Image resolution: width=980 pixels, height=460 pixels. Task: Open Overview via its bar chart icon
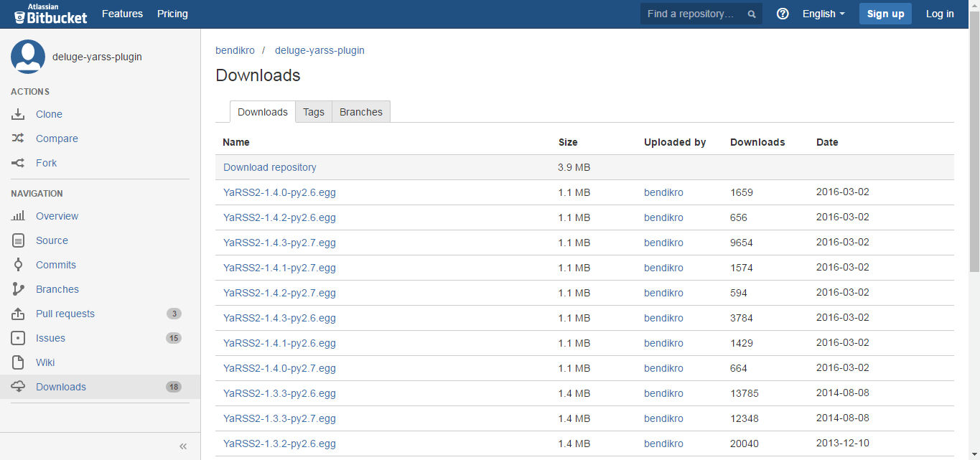pos(18,216)
